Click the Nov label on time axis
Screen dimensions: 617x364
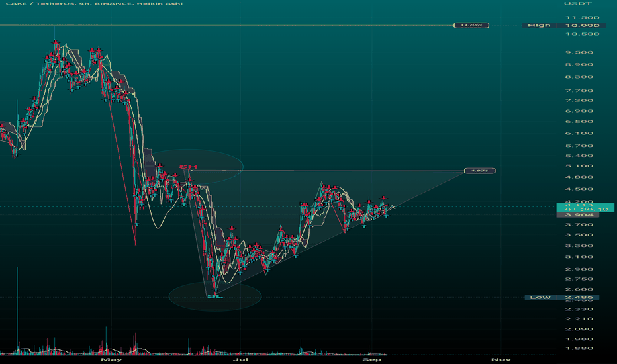click(x=501, y=359)
